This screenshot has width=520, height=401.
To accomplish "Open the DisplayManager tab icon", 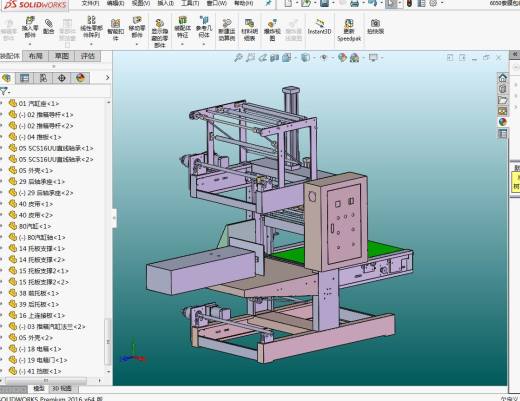I will 80,78.
